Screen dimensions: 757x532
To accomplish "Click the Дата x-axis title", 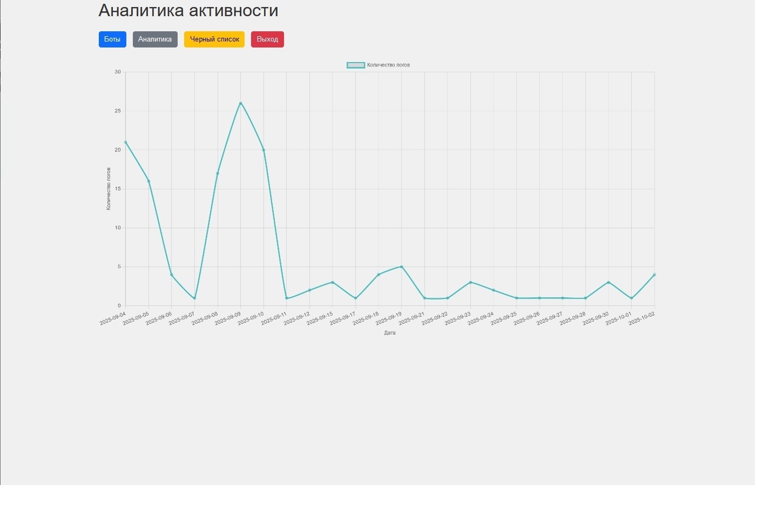I will coord(390,333).
